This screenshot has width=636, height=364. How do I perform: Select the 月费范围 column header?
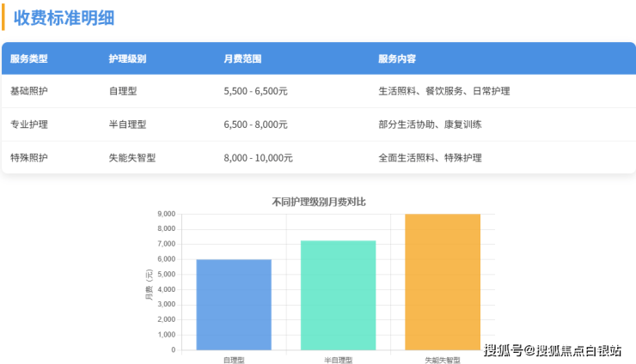[242, 59]
